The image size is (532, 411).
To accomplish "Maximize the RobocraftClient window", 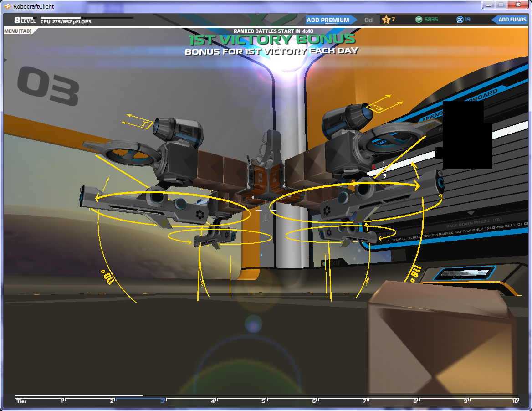I will pyautogui.click(x=501, y=5).
